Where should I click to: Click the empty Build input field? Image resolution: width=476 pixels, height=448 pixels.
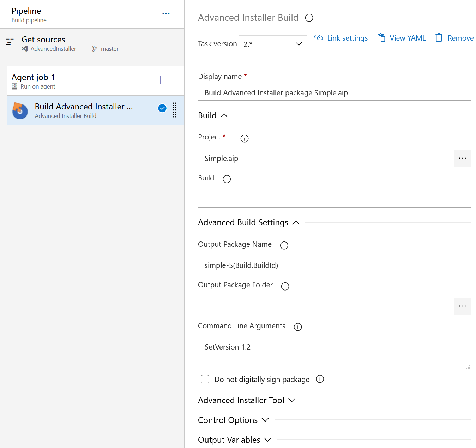click(x=335, y=199)
